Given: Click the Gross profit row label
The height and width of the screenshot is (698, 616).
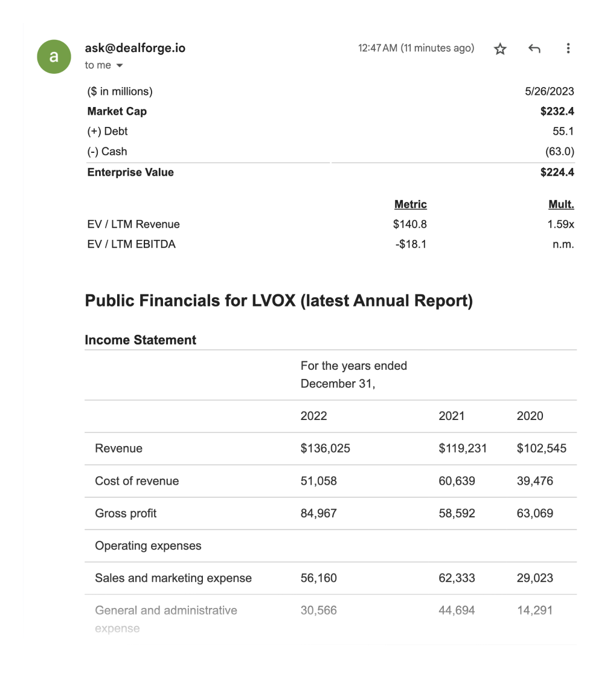Looking at the screenshot, I should (x=126, y=514).
